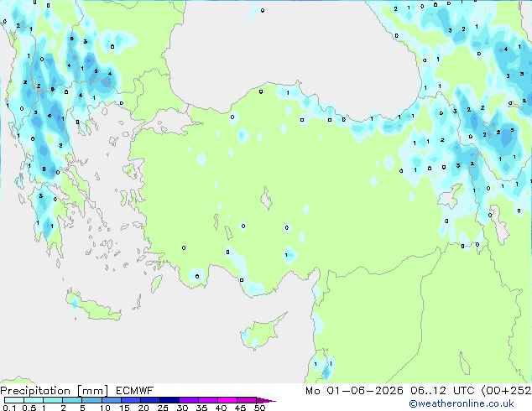Click the '(00+252' forecast offset text
Image resolution: width=532 pixels, height=411 pixels.
[506, 391]
